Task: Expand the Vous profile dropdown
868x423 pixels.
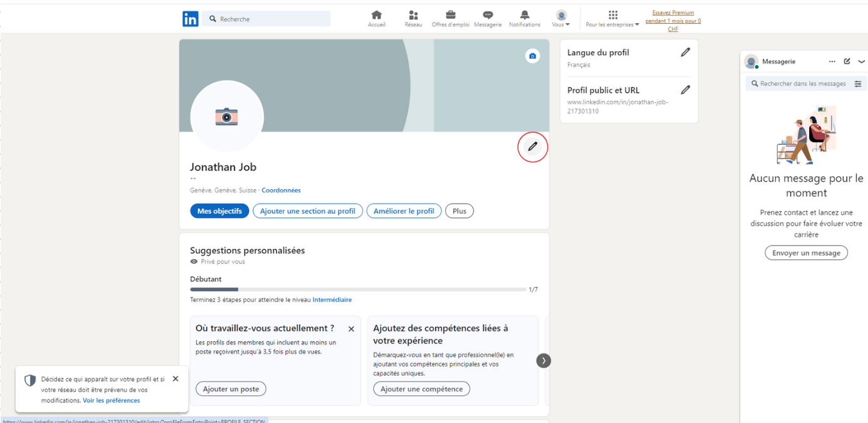Action: pyautogui.click(x=561, y=19)
